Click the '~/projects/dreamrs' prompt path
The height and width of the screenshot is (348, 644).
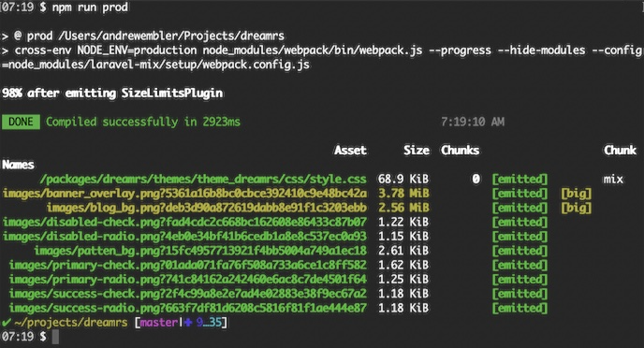pyautogui.click(x=71, y=323)
